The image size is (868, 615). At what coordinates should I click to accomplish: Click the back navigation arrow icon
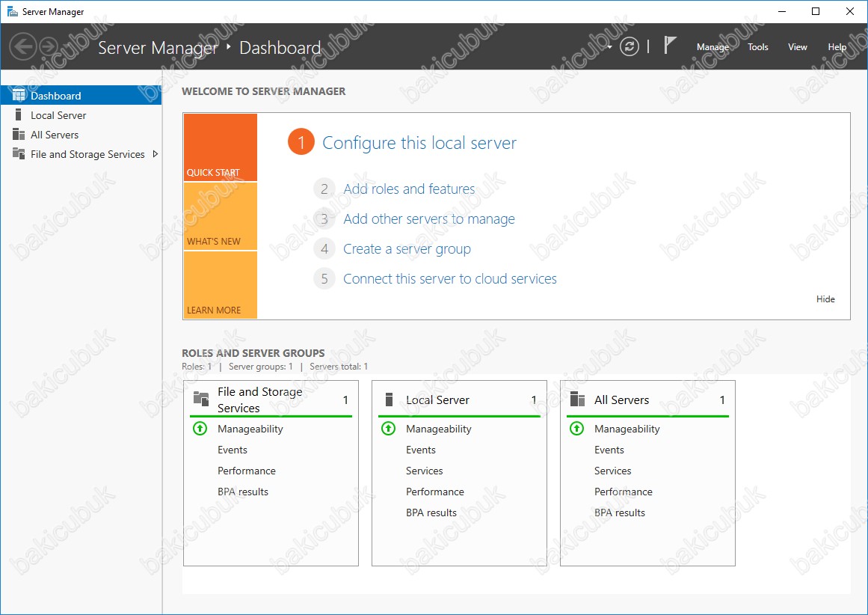pos(23,46)
